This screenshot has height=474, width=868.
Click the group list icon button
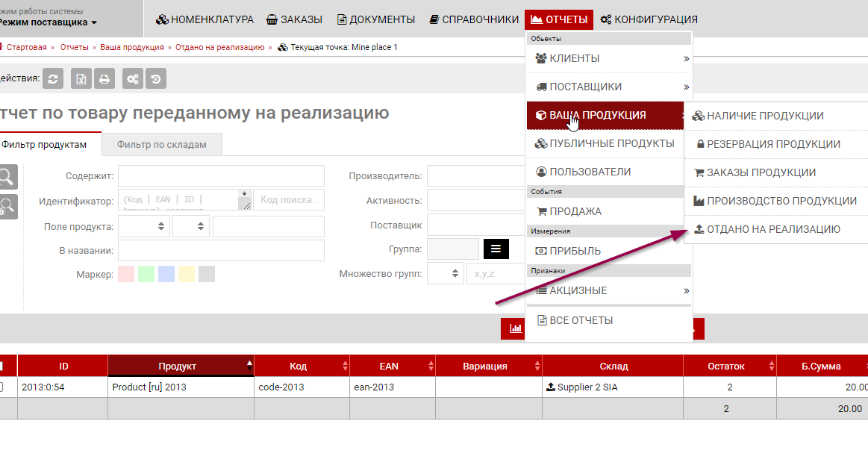[496, 249]
